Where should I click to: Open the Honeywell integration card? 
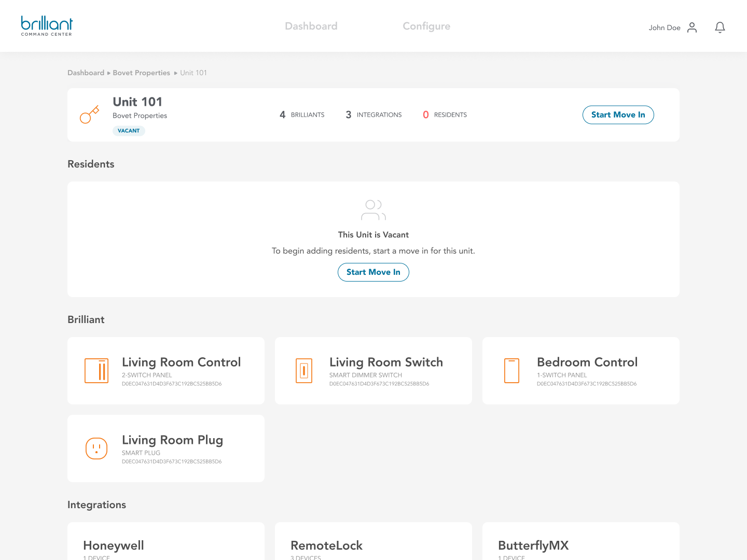tap(166, 541)
